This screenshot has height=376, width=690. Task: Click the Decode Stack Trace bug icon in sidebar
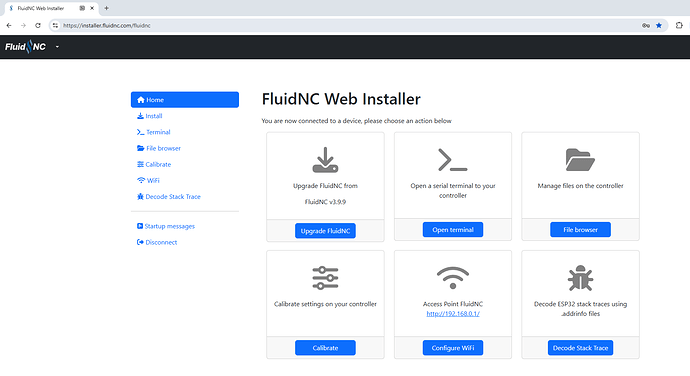140,197
